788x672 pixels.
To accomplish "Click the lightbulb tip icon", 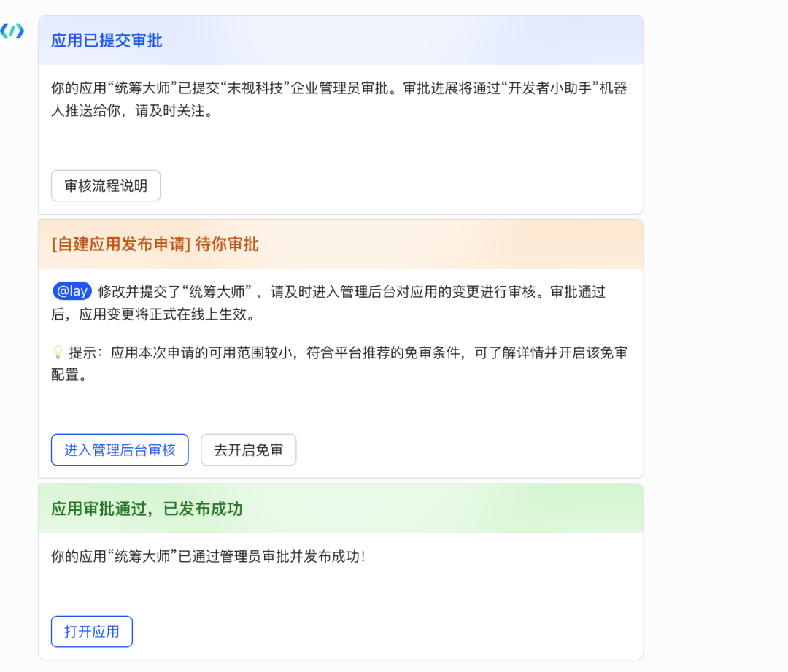I will pyautogui.click(x=58, y=352).
